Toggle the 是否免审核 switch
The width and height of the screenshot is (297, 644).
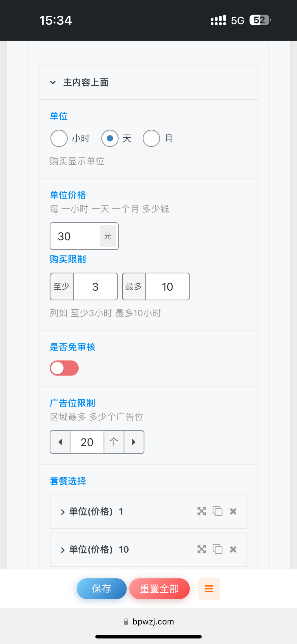click(64, 368)
